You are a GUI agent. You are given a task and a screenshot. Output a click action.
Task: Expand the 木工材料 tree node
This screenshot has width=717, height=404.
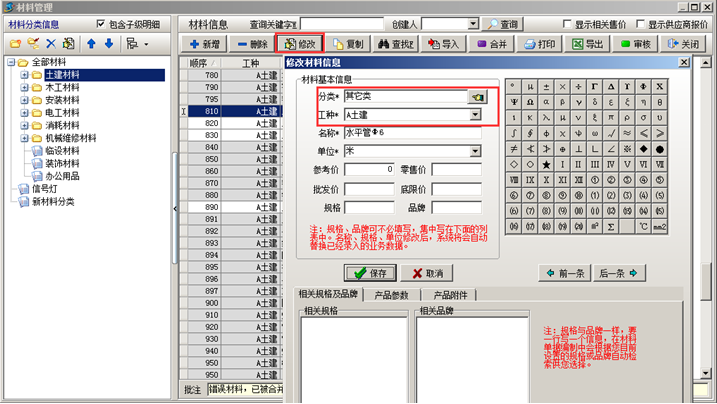coord(25,88)
